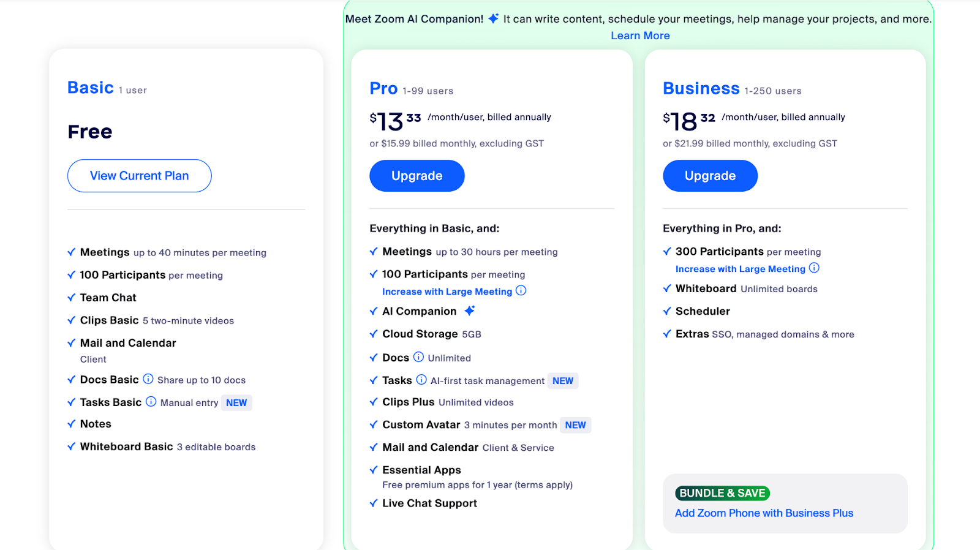
Task: Click sparkle icon in Zoom AI Companion banner
Action: pos(494,18)
